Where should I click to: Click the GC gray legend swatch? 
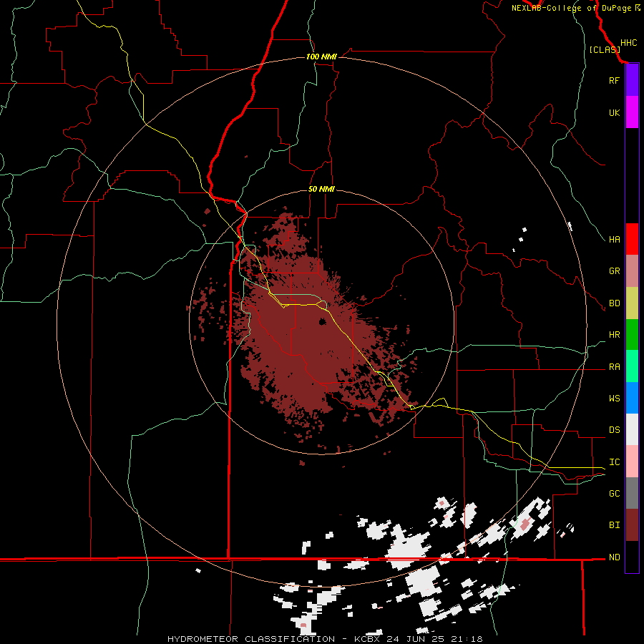(632, 493)
